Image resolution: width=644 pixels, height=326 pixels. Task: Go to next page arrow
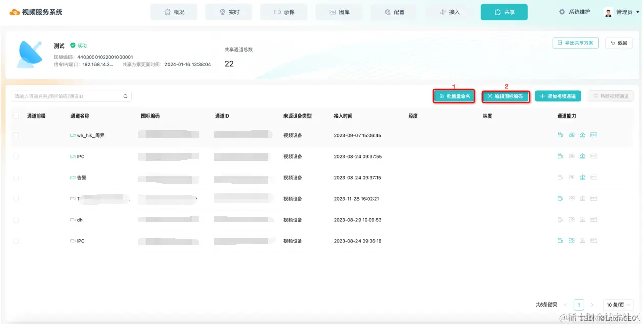click(x=592, y=305)
